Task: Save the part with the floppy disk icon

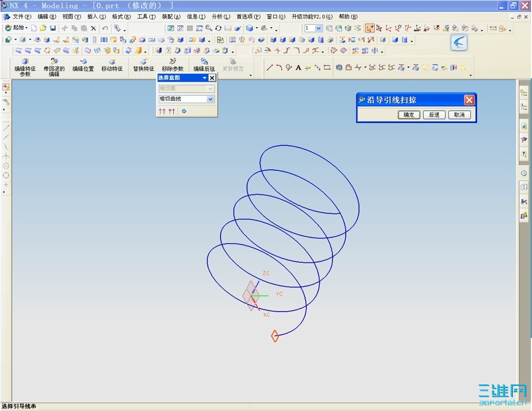Action: 53,28
